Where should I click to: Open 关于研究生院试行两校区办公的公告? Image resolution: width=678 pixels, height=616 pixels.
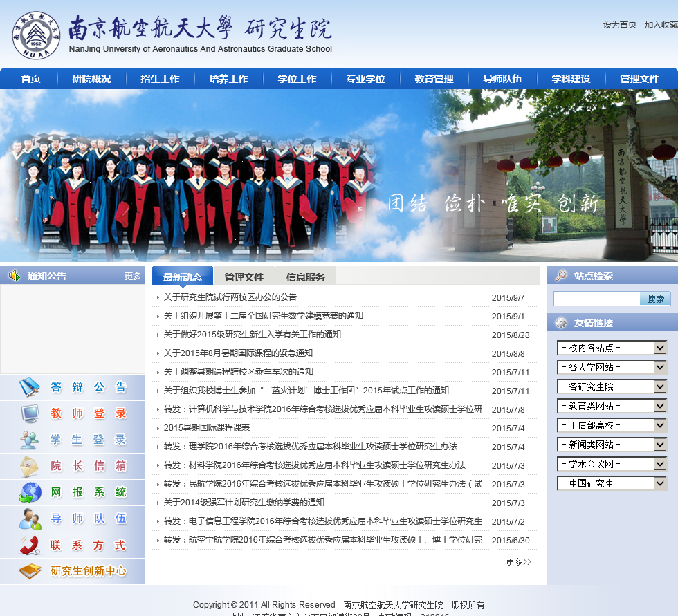[230, 297]
